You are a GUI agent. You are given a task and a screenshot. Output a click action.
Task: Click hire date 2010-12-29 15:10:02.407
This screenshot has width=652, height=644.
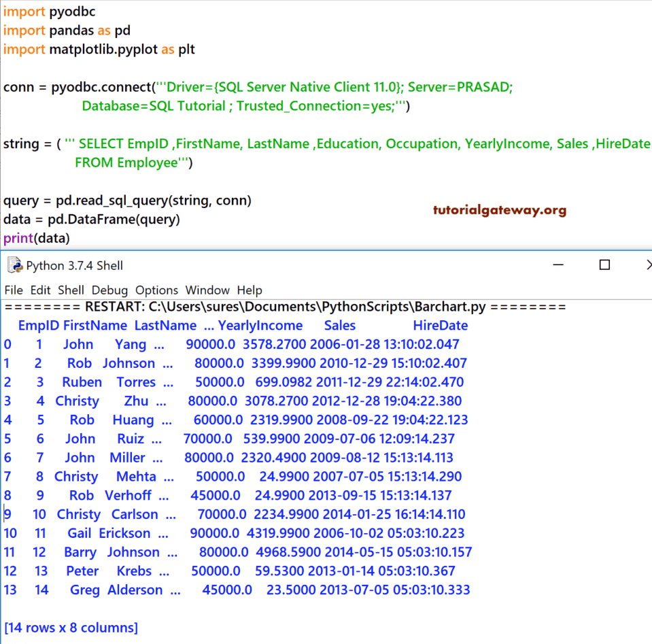click(394, 363)
